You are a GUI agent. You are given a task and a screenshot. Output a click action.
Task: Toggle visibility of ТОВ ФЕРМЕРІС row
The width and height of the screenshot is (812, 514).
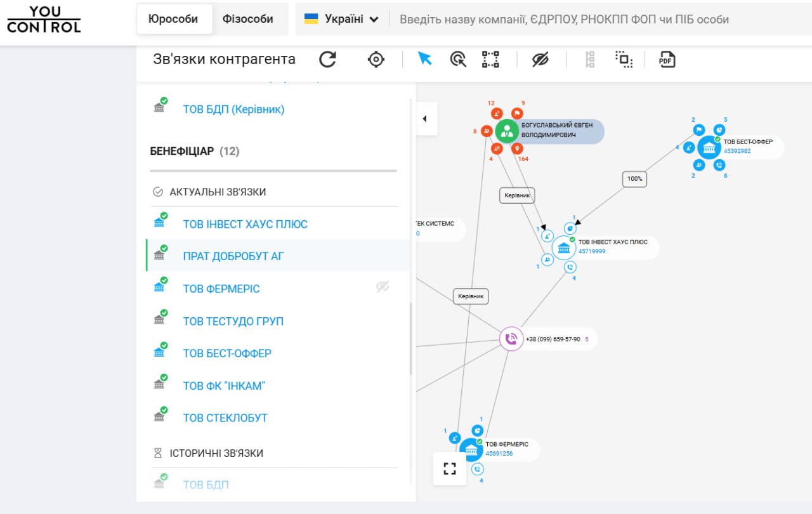click(x=382, y=287)
